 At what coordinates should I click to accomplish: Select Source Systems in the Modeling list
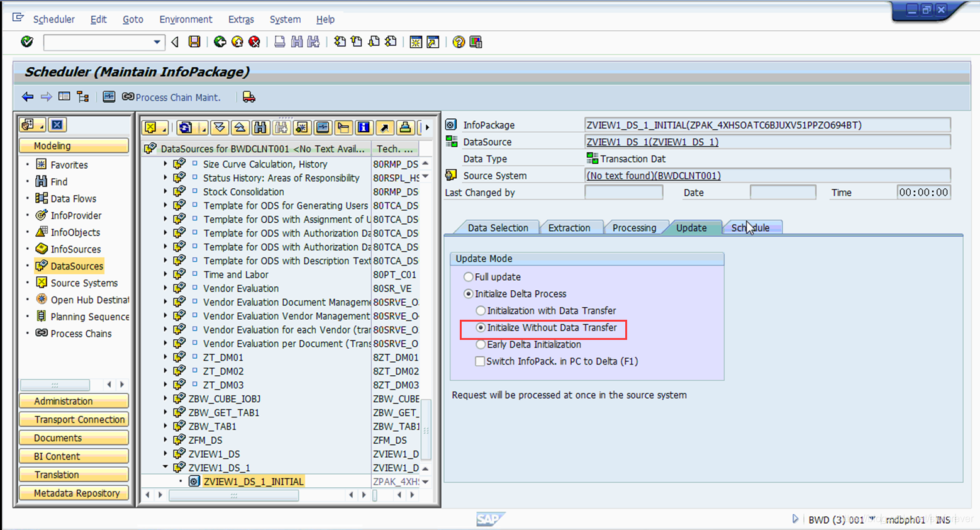tap(84, 283)
